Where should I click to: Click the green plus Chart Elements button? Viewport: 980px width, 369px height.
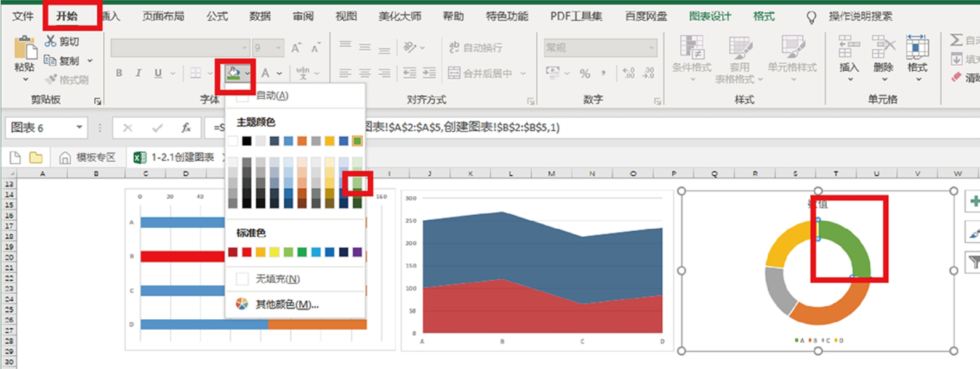974,202
